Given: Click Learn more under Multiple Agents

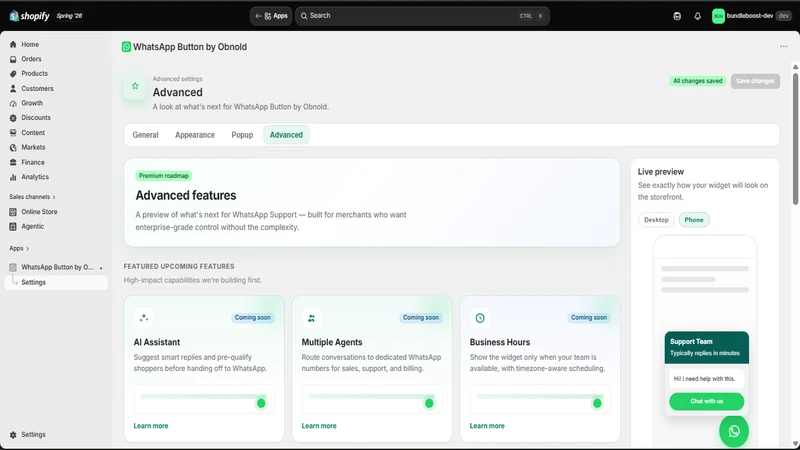Looking at the screenshot, I should point(319,426).
